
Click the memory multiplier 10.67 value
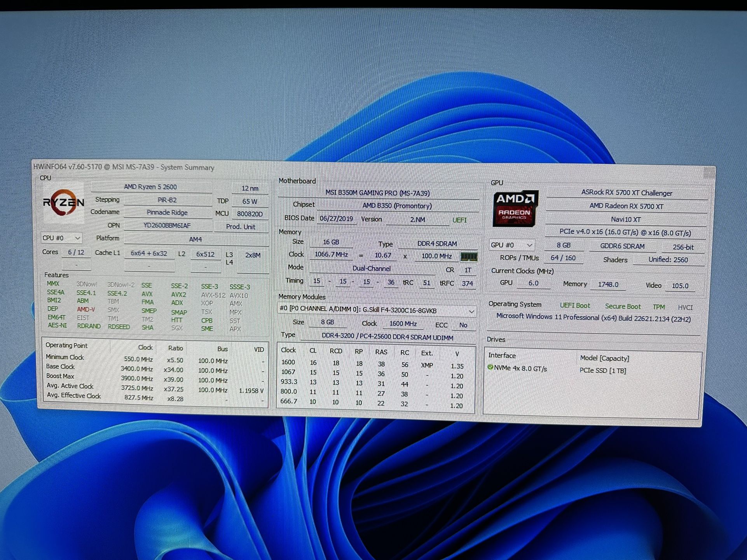pos(383,256)
